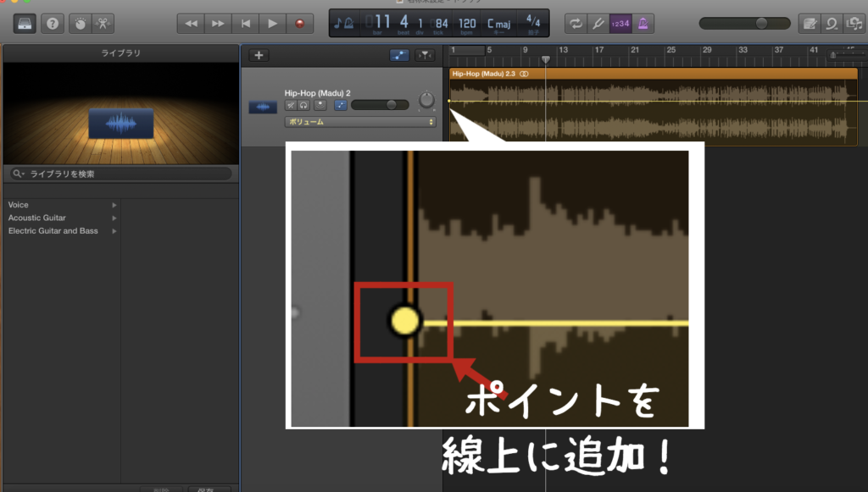Enable the Tuner fork button
This screenshot has width=868, height=492.
(598, 24)
